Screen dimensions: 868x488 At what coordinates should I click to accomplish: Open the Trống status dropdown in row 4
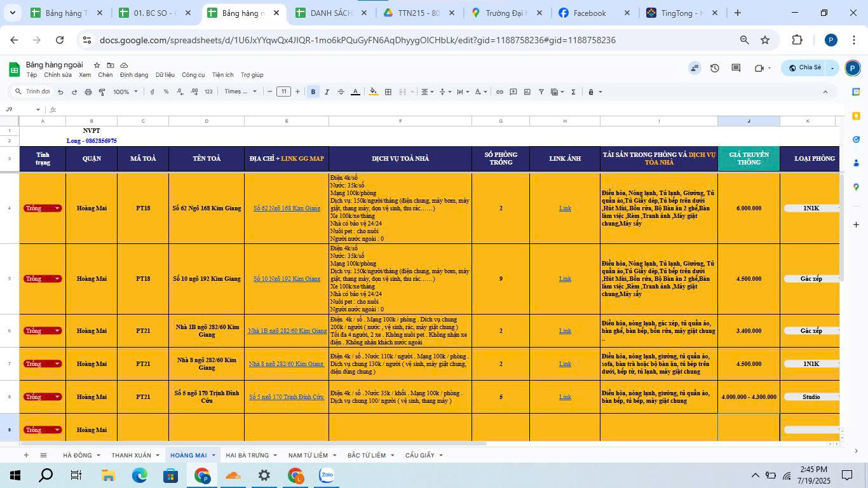coord(57,208)
